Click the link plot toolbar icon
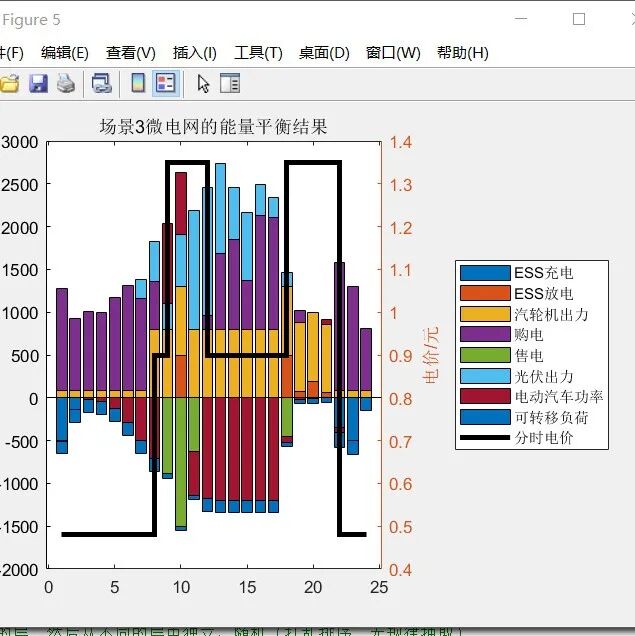Screen dimensions: 635x636 pos(101,84)
